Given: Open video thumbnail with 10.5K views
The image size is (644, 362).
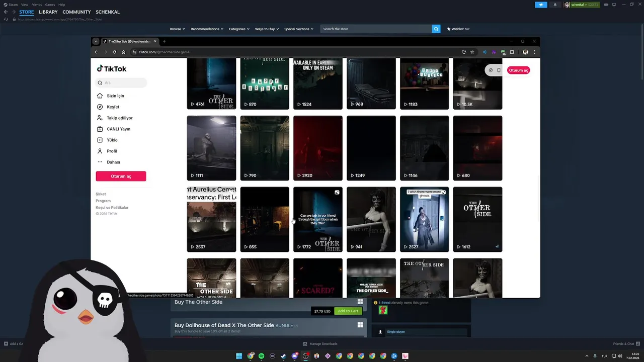Looking at the screenshot, I should [477, 83].
